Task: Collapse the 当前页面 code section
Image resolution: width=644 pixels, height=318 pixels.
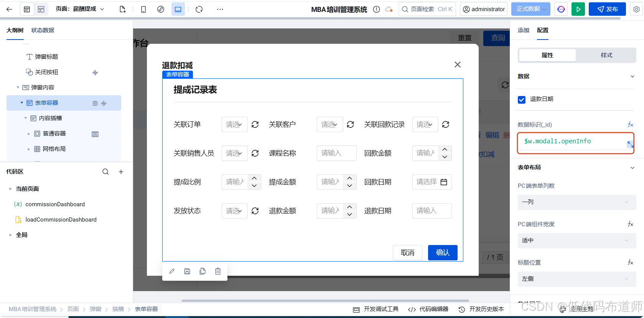Action: pos(10,189)
